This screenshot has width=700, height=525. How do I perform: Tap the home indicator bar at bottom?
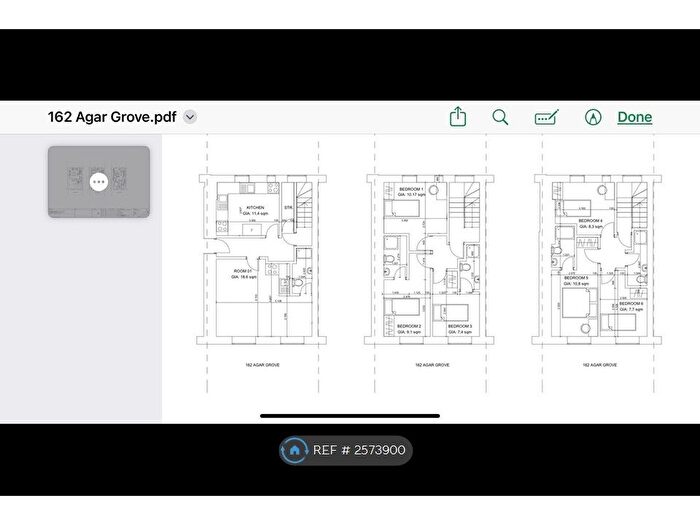click(350, 415)
